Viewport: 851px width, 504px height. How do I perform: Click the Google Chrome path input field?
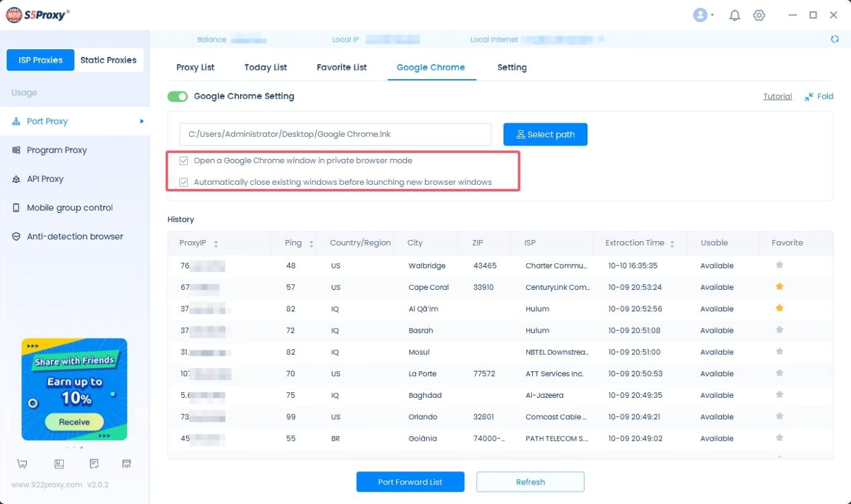[335, 134]
